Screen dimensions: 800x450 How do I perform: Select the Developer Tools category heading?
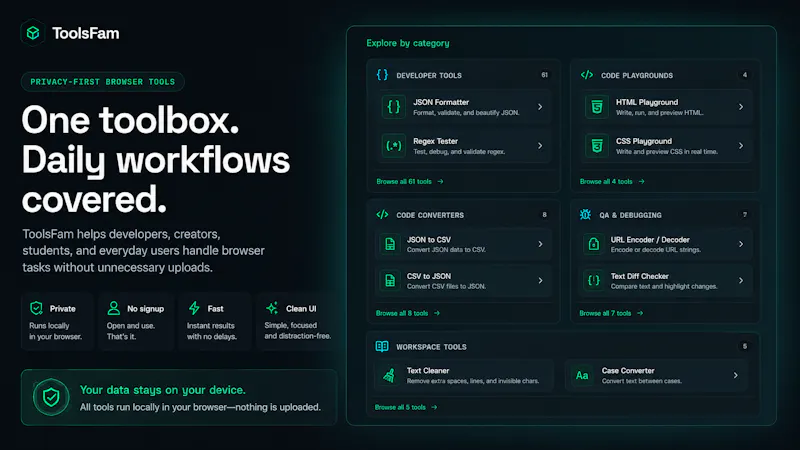[x=429, y=76]
